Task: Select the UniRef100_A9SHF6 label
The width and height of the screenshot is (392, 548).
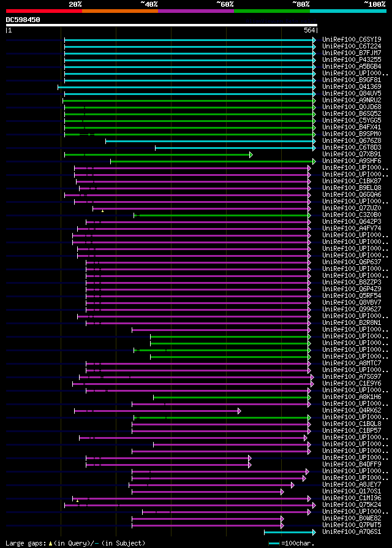Action: 352,161
